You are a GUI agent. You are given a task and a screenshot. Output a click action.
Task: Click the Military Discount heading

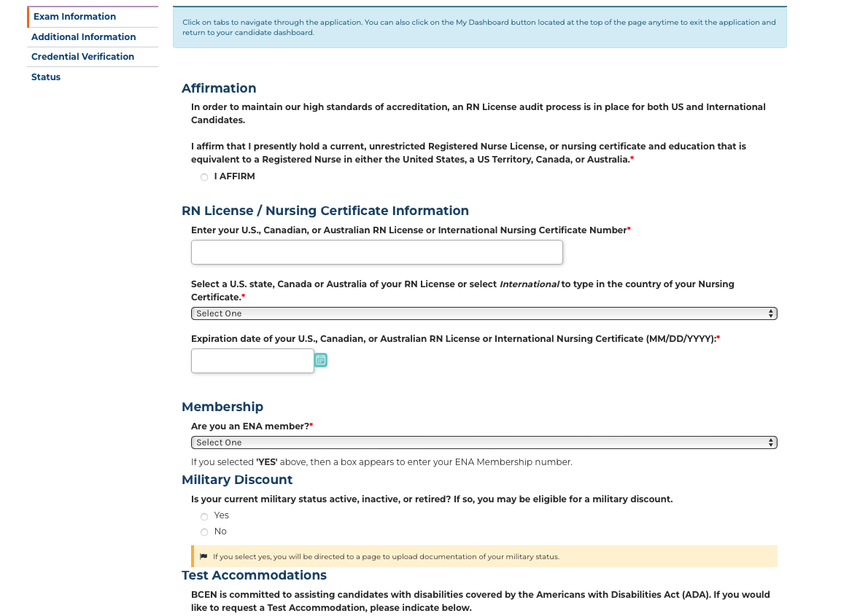point(237,480)
